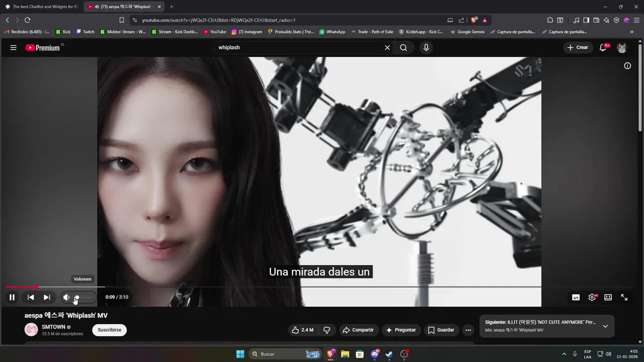Open the player settings gear
644x362 pixels.
[592, 297]
